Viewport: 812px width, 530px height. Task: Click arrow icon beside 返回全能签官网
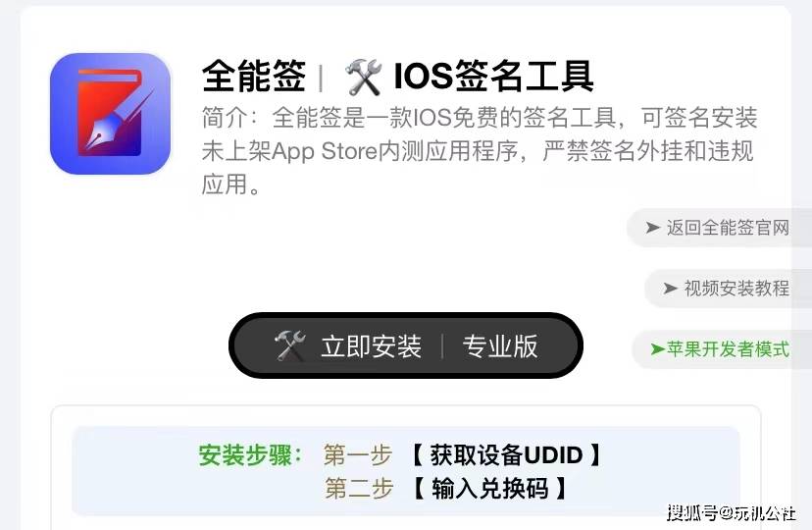click(x=652, y=228)
